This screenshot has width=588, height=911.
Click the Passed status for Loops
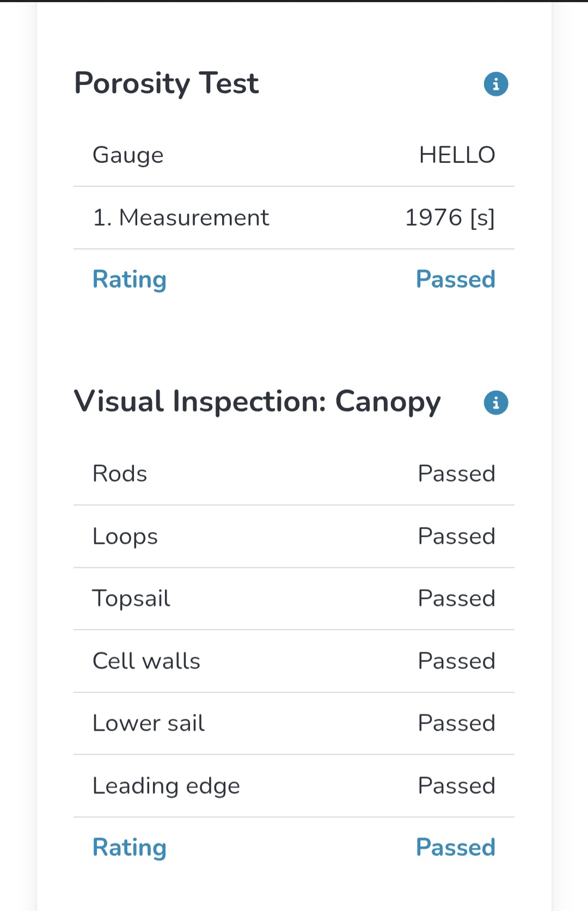pyautogui.click(x=456, y=537)
